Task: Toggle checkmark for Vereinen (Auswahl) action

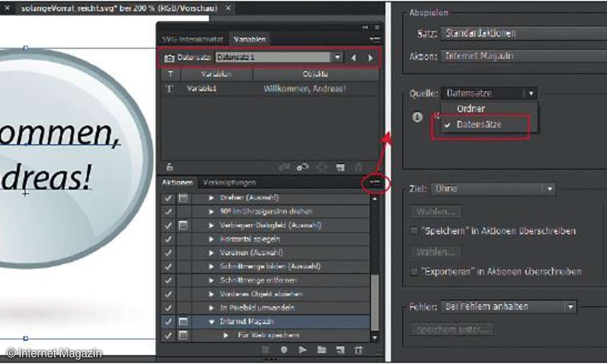Action: tap(168, 252)
